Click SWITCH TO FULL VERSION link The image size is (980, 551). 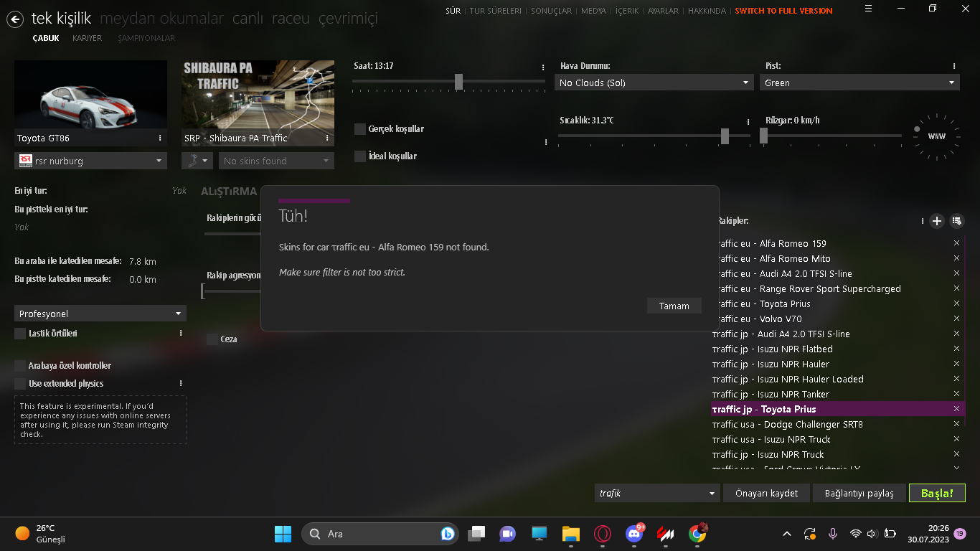tap(784, 11)
